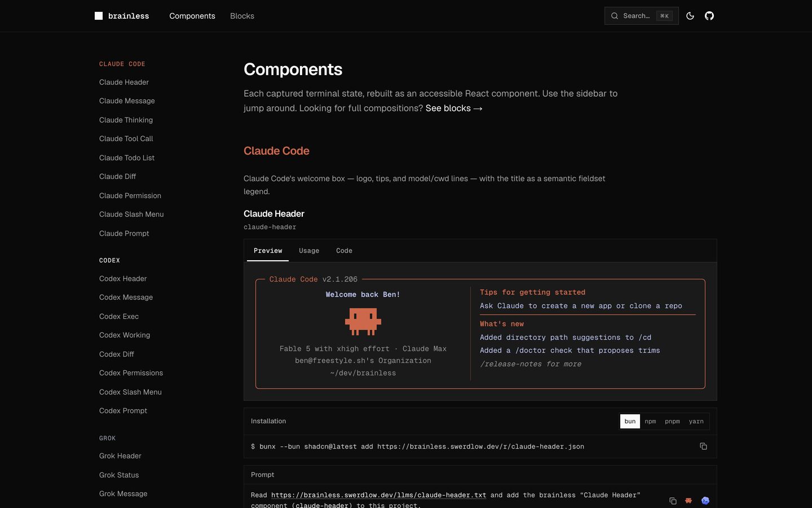The height and width of the screenshot is (508, 812).
Task: Go to Codex Message in sidebar
Action: pos(126,297)
